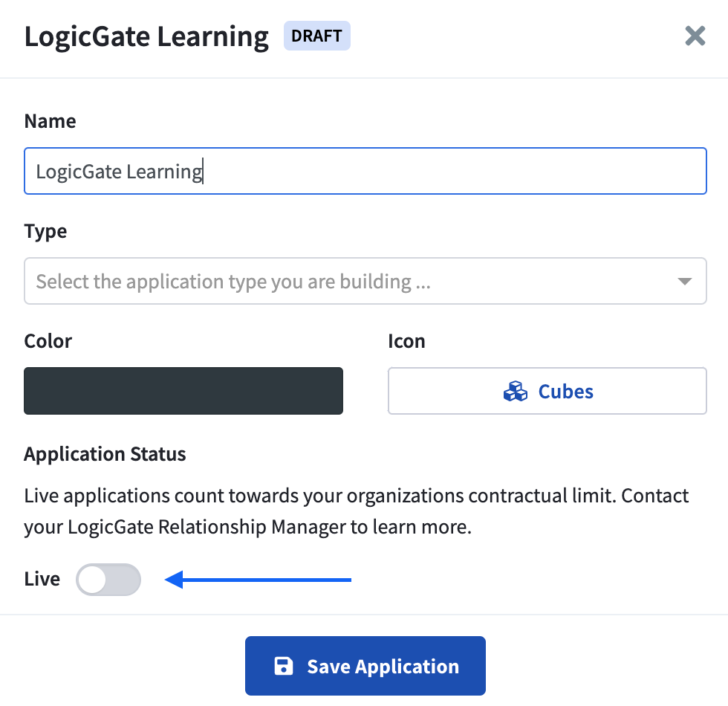Click inside the Name input field
The width and height of the screenshot is (728, 706).
(365, 171)
